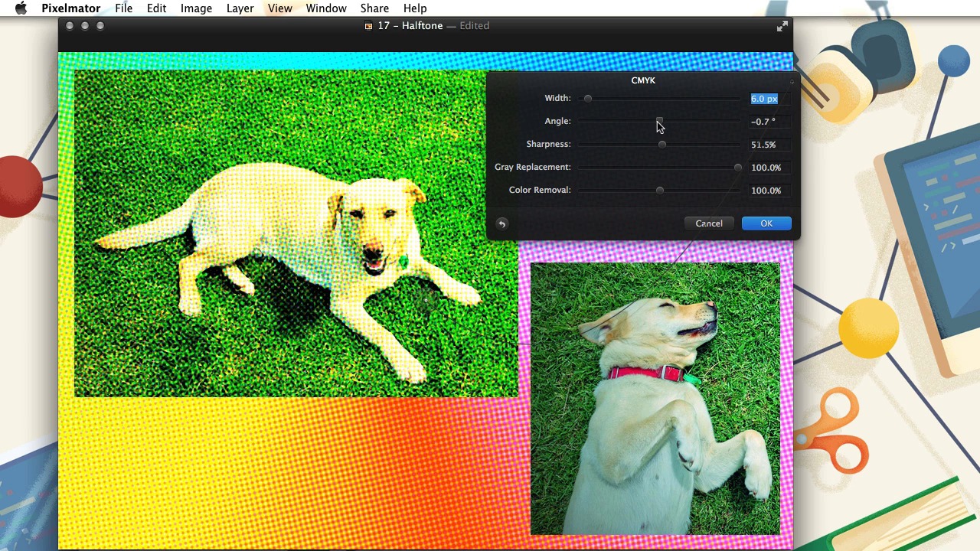Click the Width slider handle
Viewport: 980px width, 551px height.
click(x=588, y=99)
